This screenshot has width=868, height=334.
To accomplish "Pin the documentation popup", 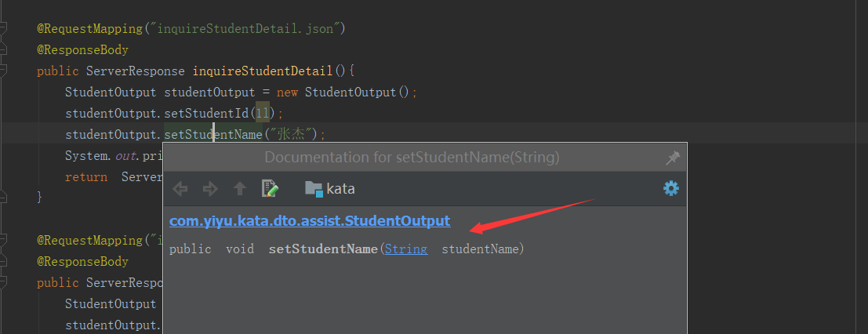I will point(673,158).
